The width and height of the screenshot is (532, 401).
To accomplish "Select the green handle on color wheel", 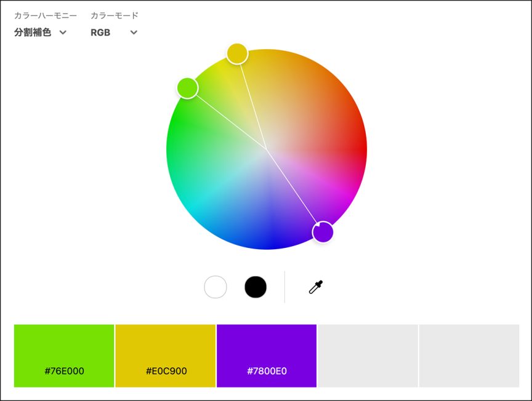I will [187, 88].
